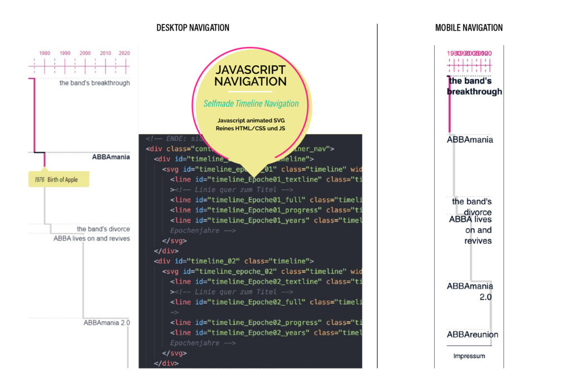Image resolution: width=570 pixels, height=392 pixels.
Task: Click "the band's breakthrough" in mobile navigation
Action: point(473,86)
